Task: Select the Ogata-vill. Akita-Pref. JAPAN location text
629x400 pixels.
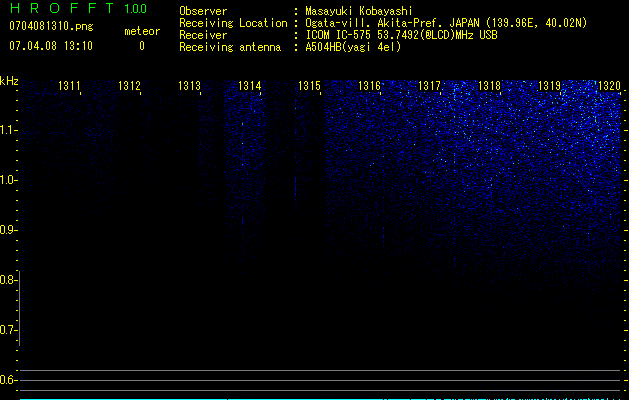Action: [446, 23]
